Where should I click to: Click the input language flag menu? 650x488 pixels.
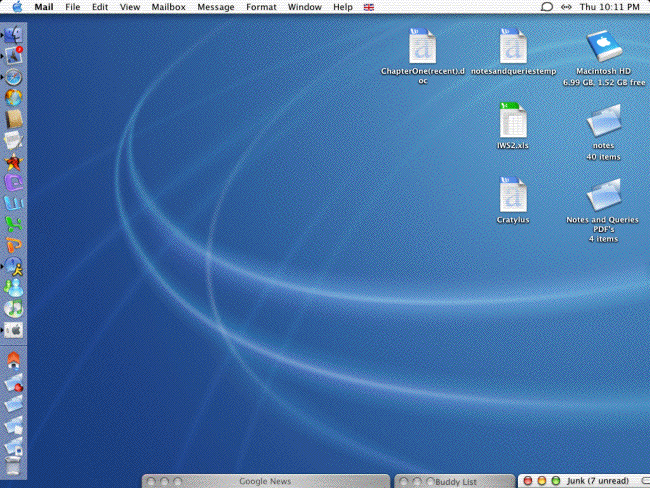click(x=369, y=7)
